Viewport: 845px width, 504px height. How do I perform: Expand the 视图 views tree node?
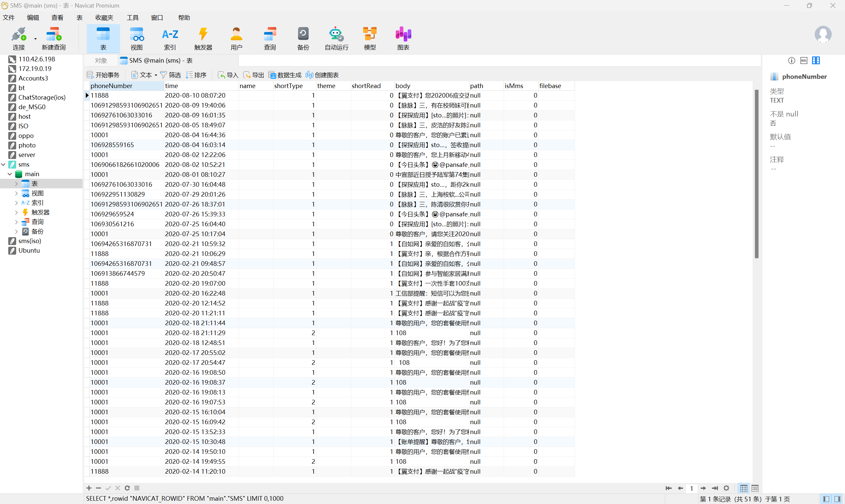coord(16,193)
